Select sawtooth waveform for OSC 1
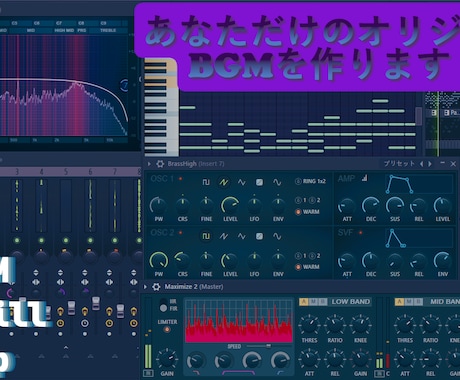This screenshot has width=460, height=380. coord(224,182)
